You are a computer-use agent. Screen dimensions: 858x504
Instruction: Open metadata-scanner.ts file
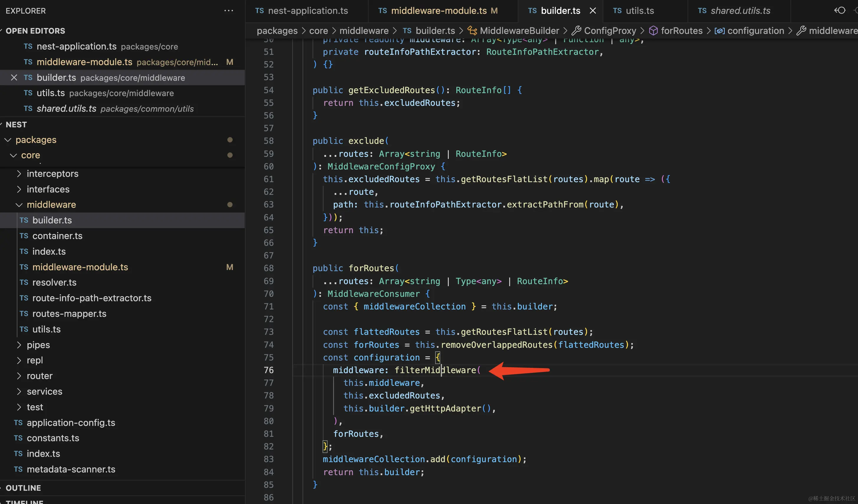pos(122,469)
